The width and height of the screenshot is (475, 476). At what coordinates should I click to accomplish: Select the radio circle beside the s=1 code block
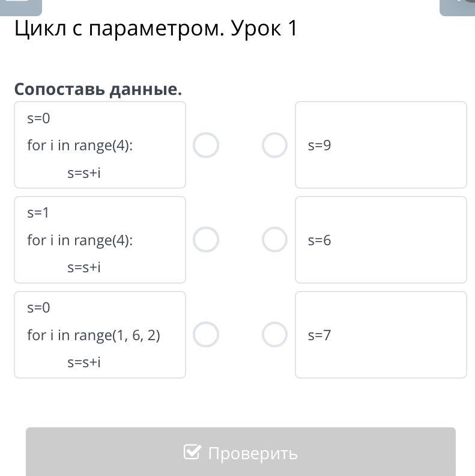(206, 240)
